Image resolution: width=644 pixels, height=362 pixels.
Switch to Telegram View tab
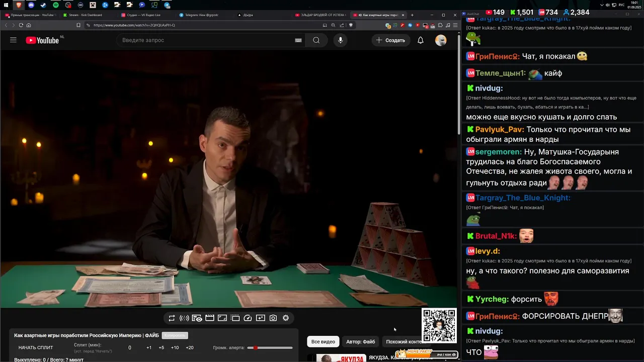pos(205,15)
